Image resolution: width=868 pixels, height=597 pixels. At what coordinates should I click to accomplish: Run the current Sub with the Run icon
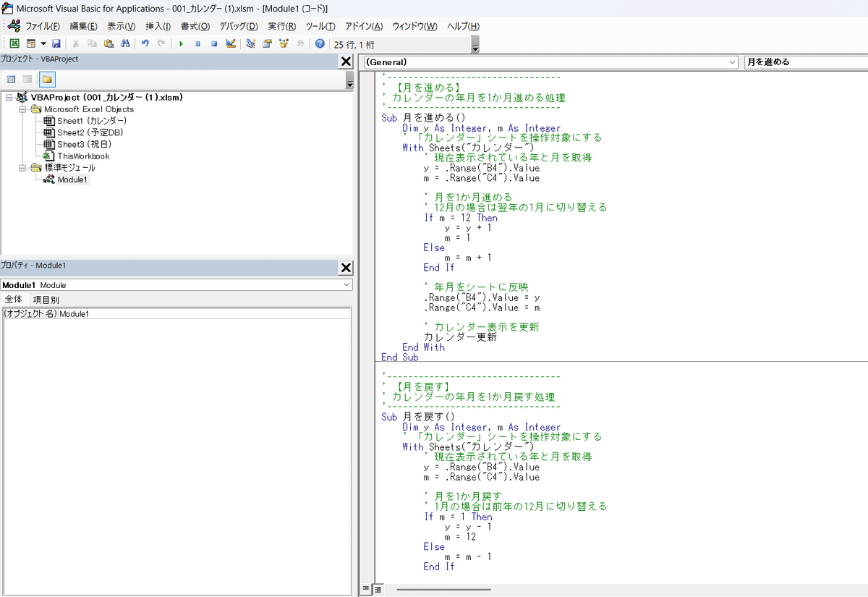pyautogui.click(x=182, y=44)
